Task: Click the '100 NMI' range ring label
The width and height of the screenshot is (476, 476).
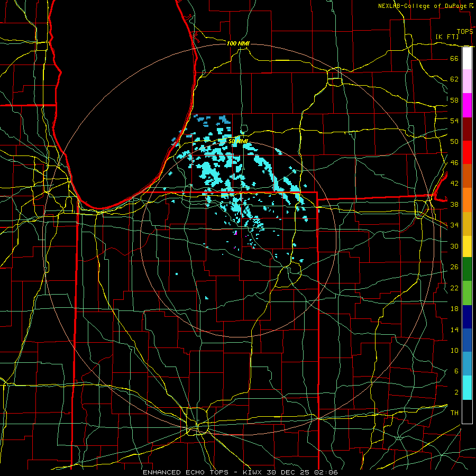Action: [x=238, y=43]
